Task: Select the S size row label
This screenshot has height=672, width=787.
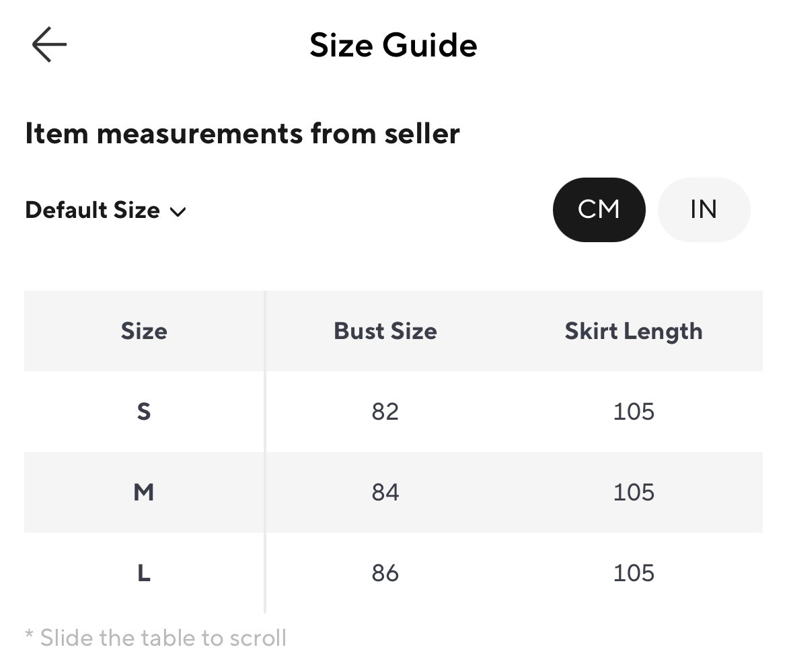Action: pos(144,412)
